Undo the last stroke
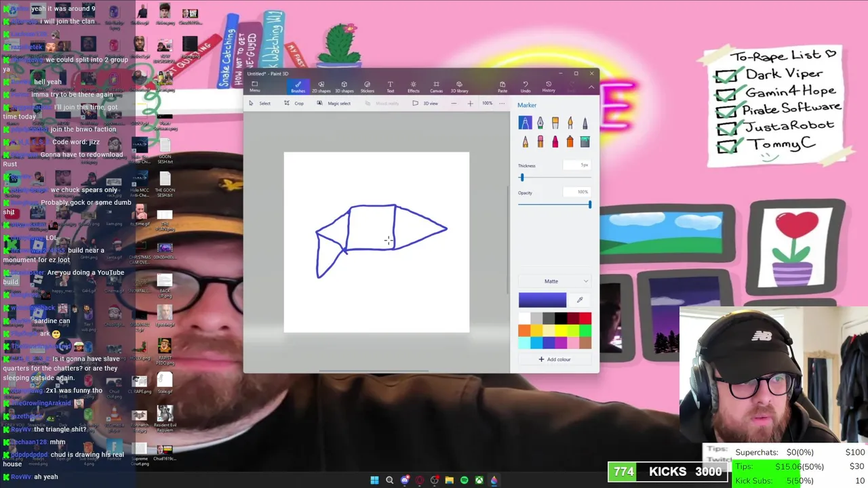The image size is (868, 488). (x=525, y=87)
